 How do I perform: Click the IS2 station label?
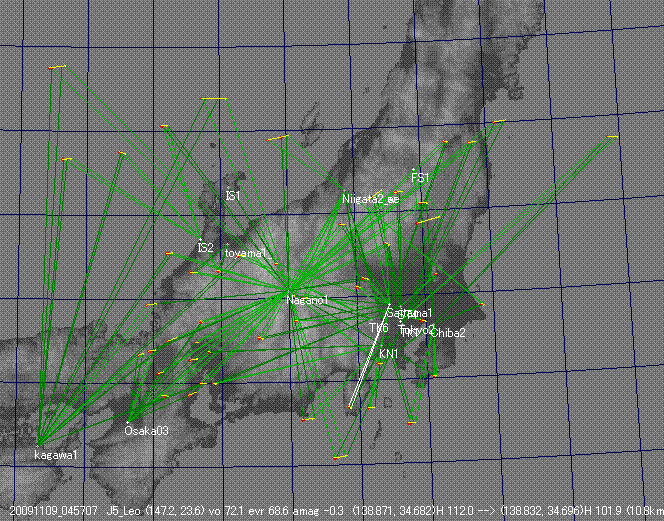206,248
